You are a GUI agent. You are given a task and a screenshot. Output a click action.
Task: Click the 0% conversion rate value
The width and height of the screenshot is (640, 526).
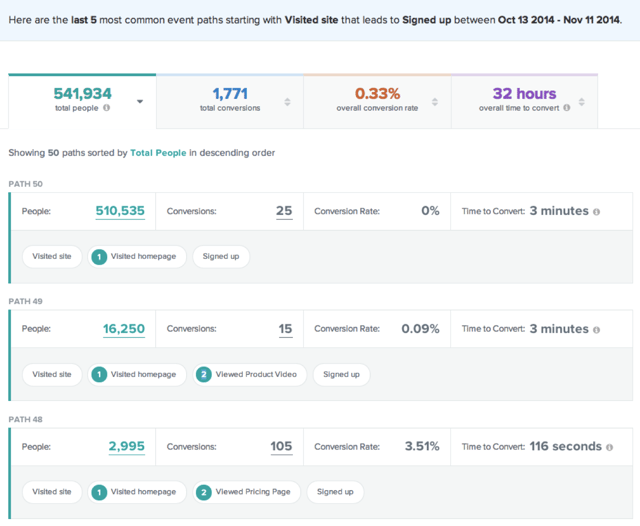[x=430, y=211]
